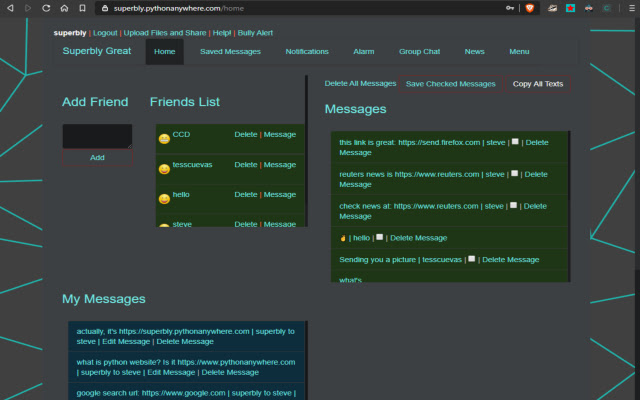Click the Friends List scrollbar
Image resolution: width=640 pixels, height=400 pixels.
[x=307, y=151]
